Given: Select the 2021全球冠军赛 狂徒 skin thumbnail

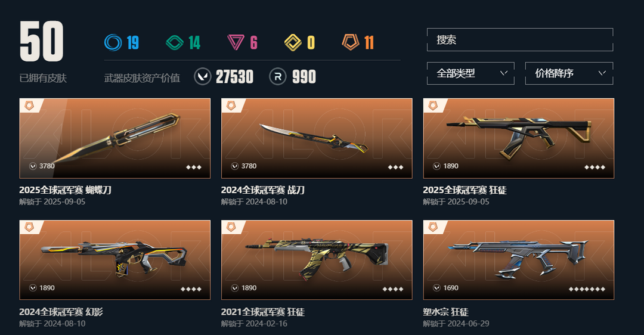Looking at the screenshot, I should 317,260.
